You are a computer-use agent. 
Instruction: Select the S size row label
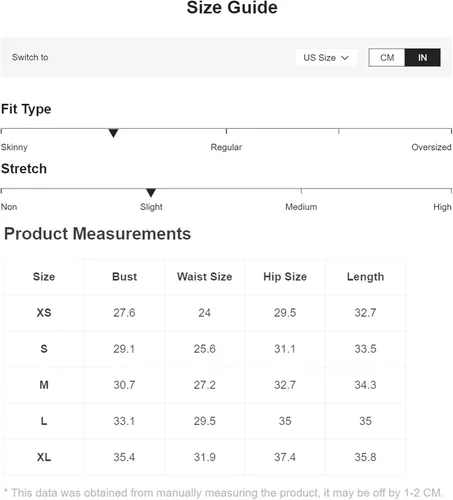tap(44, 349)
